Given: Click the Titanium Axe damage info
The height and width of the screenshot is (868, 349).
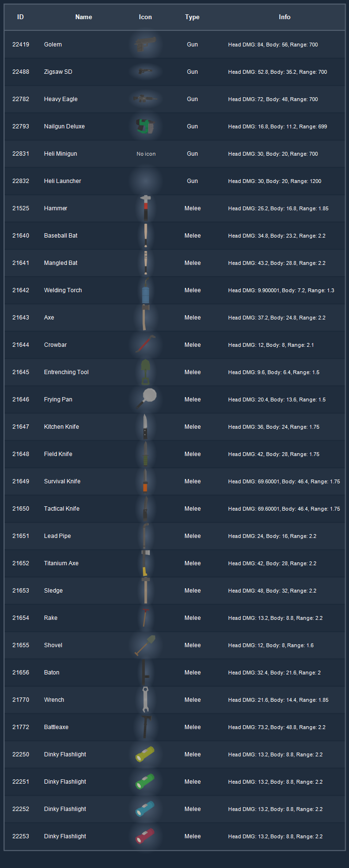Looking at the screenshot, I should point(272,563).
